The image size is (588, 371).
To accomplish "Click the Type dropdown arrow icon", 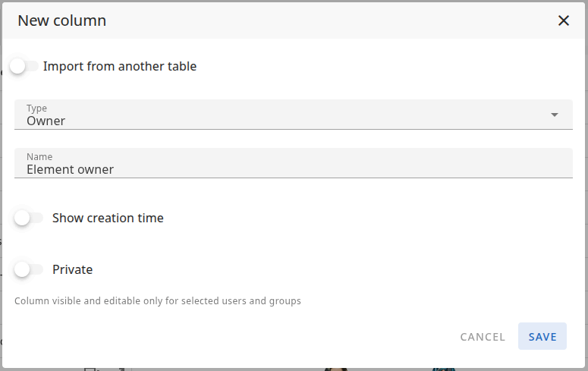I will click(x=555, y=115).
